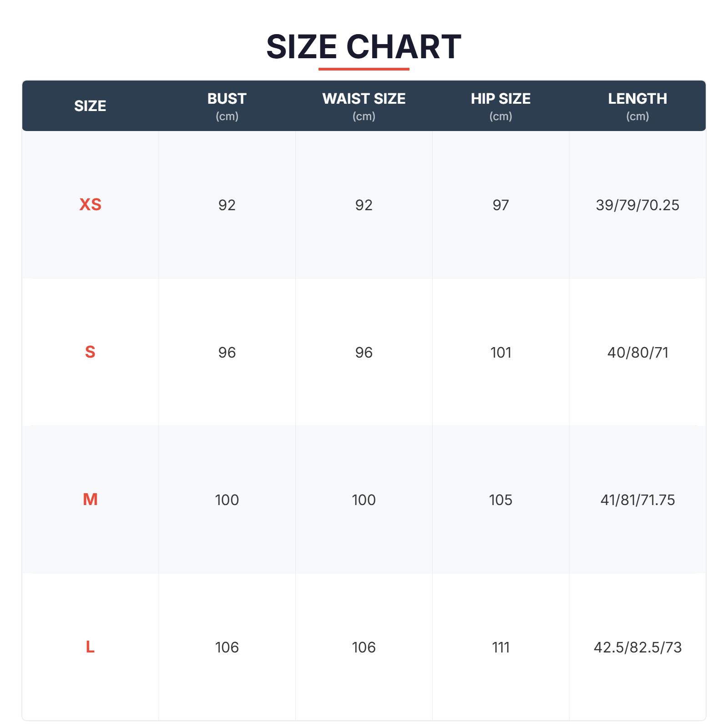The image size is (728, 728).
Task: Click the BUST column header
Action: click(x=227, y=99)
